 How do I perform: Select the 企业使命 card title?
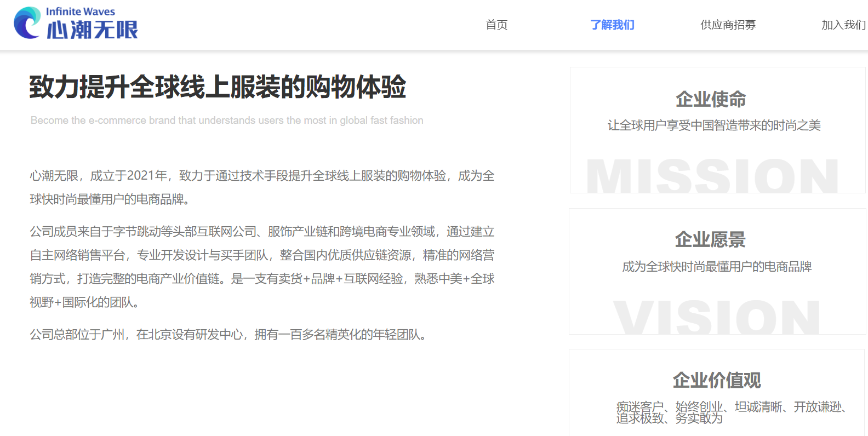tap(711, 99)
